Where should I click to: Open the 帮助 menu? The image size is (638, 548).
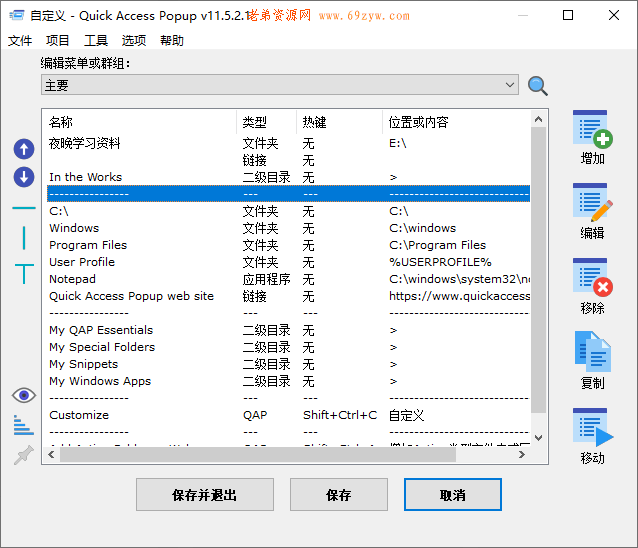pyautogui.click(x=172, y=40)
